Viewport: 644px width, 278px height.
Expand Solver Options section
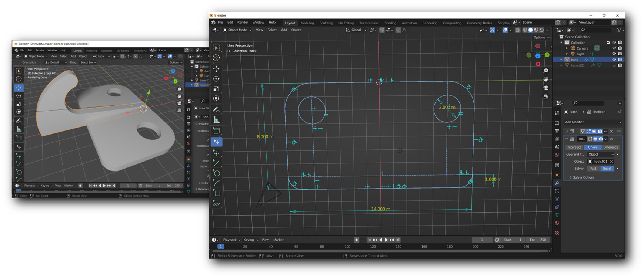pyautogui.click(x=583, y=177)
